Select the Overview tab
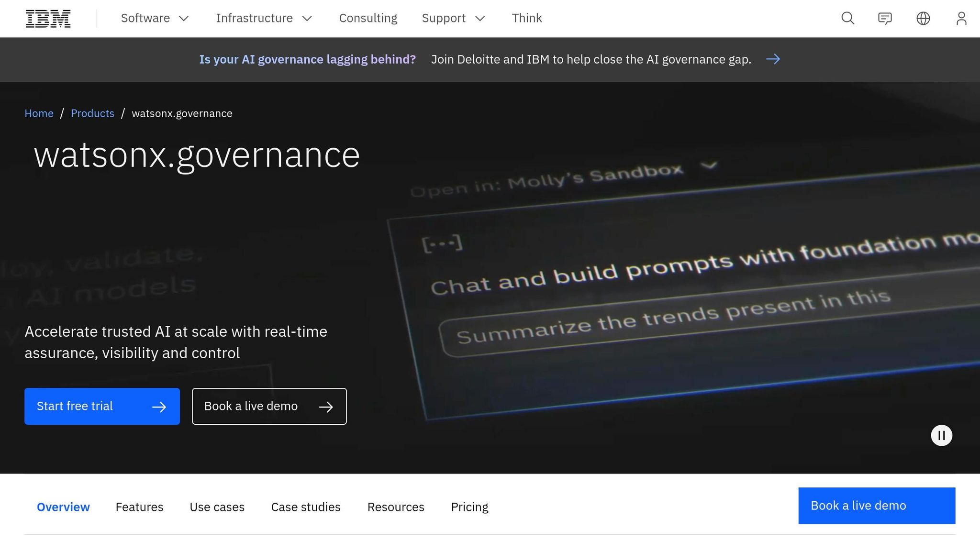This screenshot has width=980, height=551. pyautogui.click(x=63, y=507)
